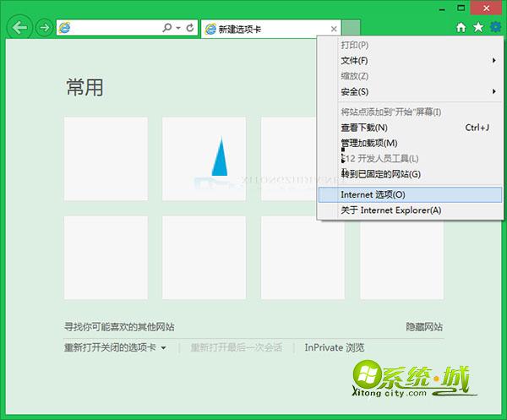Click the gear Tools icon
Image resolution: width=507 pixels, height=420 pixels.
pos(495,27)
